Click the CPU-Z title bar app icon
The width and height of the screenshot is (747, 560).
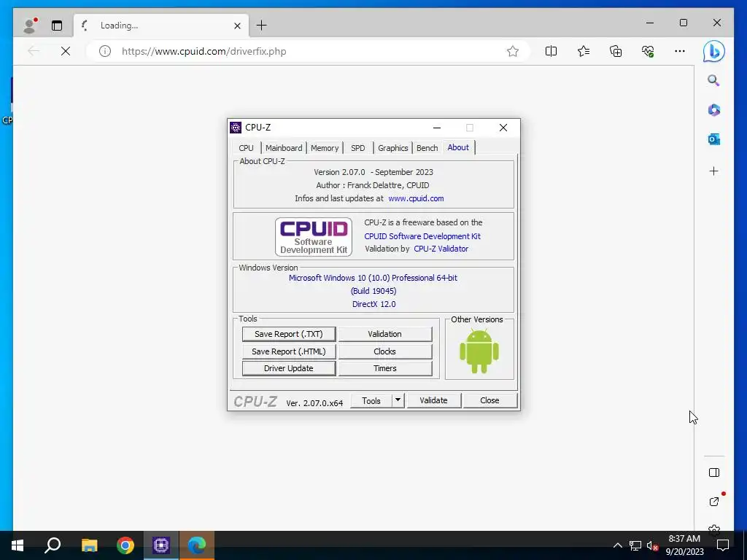(x=236, y=128)
